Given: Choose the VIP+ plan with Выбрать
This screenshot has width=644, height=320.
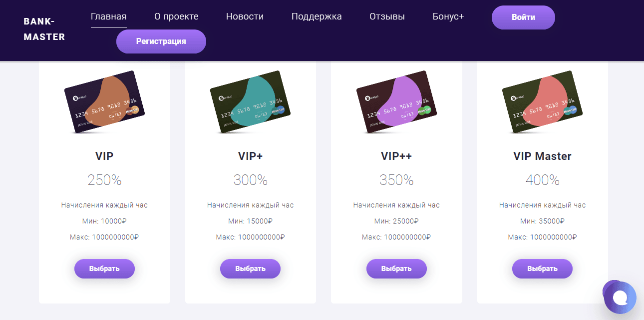Looking at the screenshot, I should (x=250, y=268).
